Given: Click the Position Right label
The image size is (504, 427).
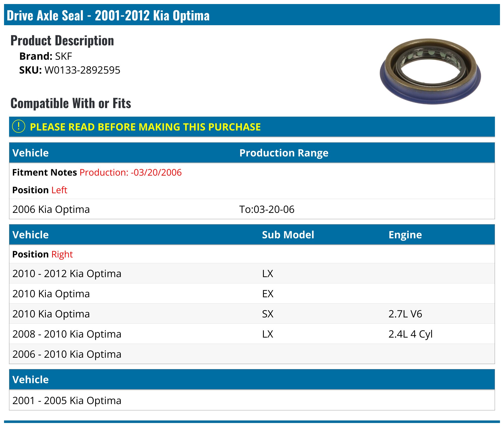Looking at the screenshot, I should tap(42, 254).
